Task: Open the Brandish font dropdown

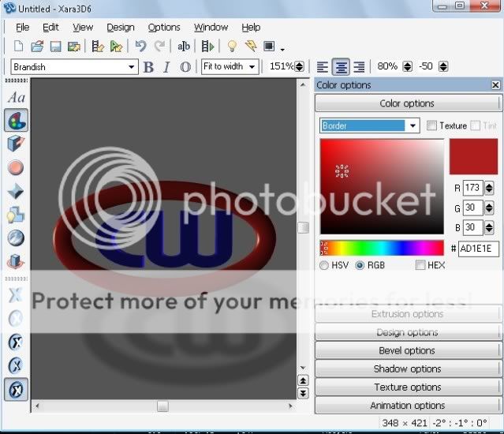Action: (131, 67)
